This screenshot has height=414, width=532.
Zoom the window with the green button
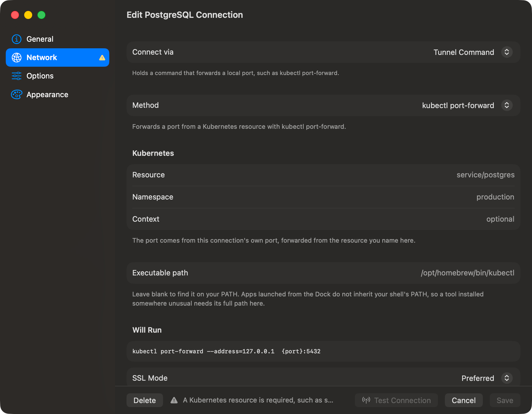(x=41, y=15)
